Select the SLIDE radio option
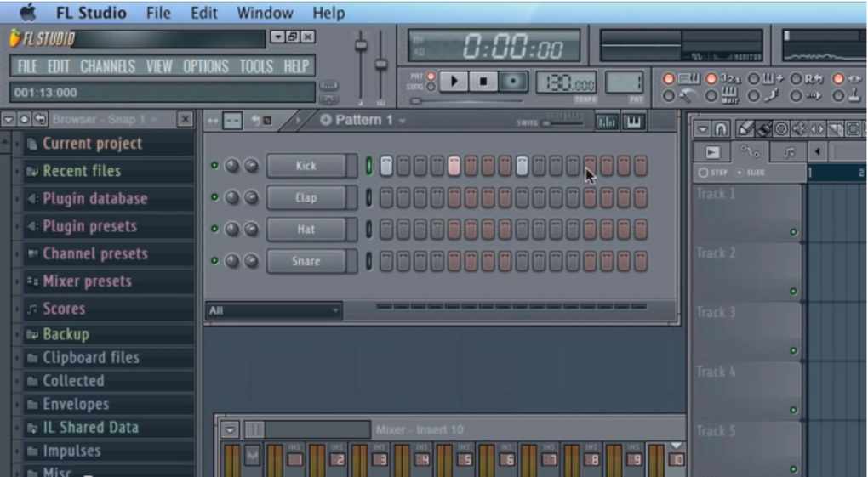Image resolution: width=868 pixels, height=477 pixels. click(x=740, y=173)
